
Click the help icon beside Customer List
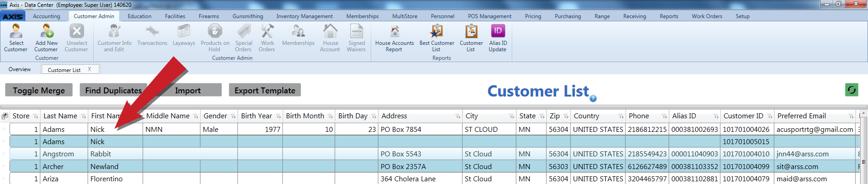pos(593,98)
